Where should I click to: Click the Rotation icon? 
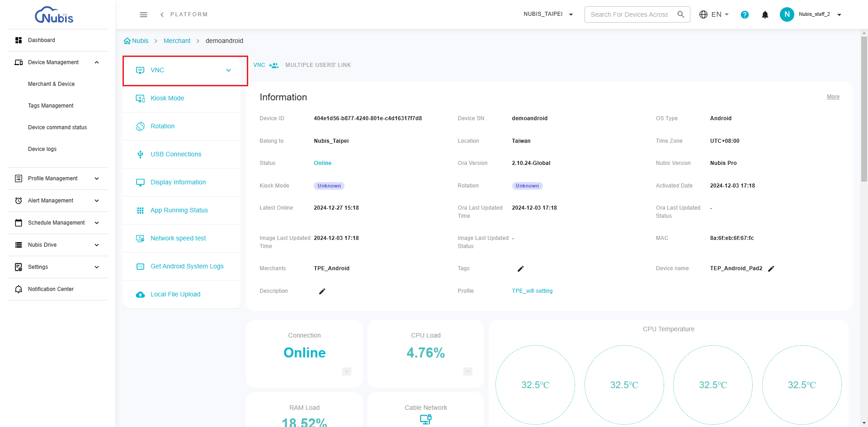140,126
